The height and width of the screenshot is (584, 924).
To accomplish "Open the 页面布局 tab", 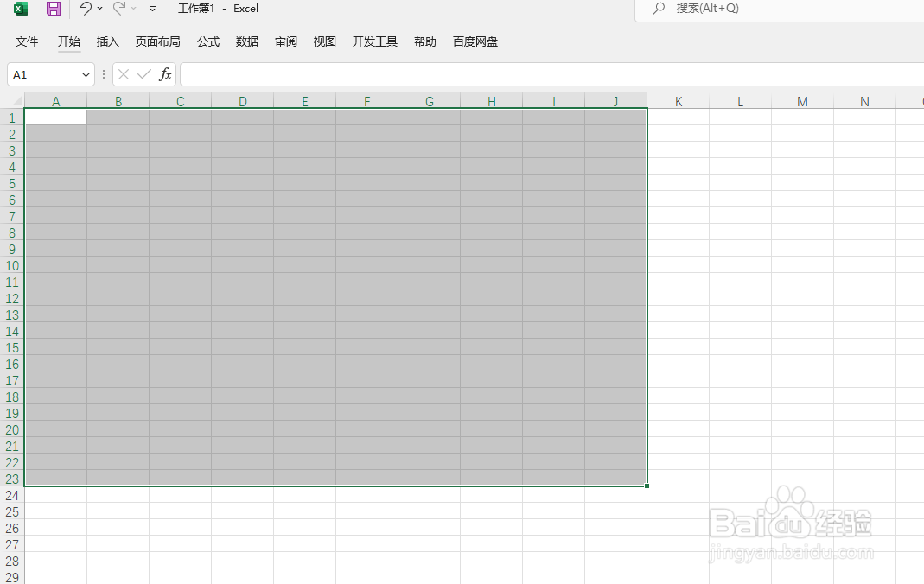I will [158, 41].
